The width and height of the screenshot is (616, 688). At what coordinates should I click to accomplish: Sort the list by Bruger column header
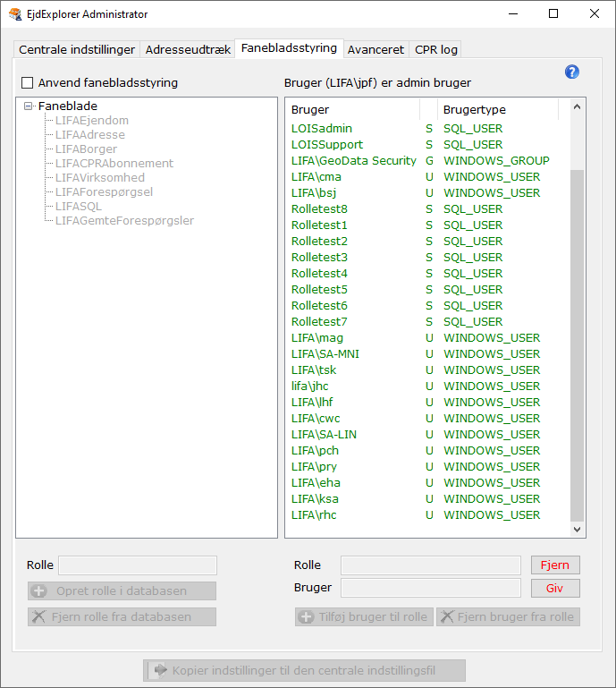[353, 110]
